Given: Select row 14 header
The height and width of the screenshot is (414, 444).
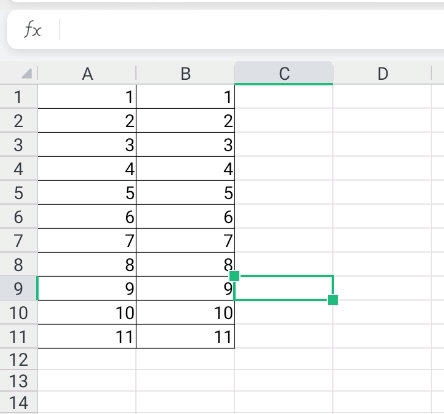Looking at the screenshot, I should point(19,403).
